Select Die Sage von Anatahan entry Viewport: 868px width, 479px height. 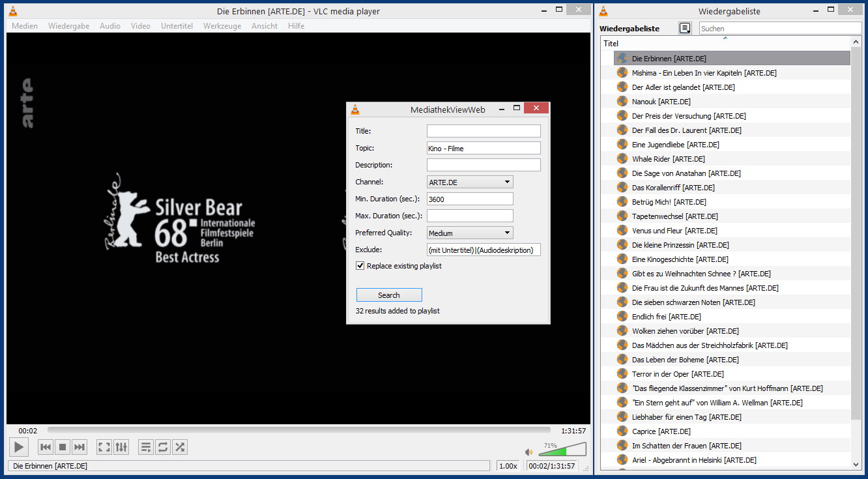732,173
